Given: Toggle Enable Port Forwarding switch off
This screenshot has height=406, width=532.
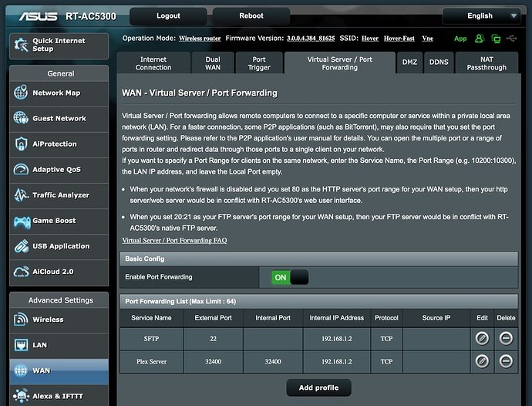Looking at the screenshot, I should (290, 277).
